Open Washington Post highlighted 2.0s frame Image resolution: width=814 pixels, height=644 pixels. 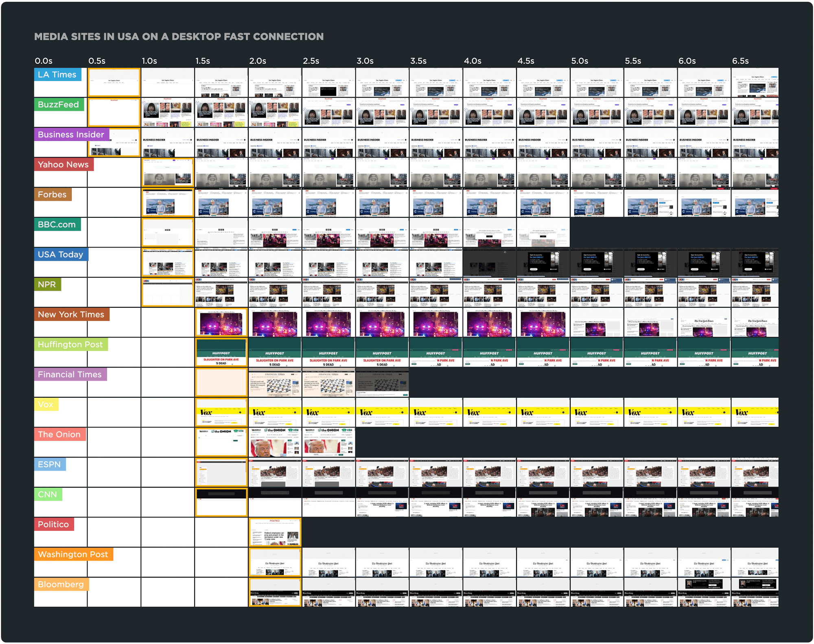(x=275, y=562)
